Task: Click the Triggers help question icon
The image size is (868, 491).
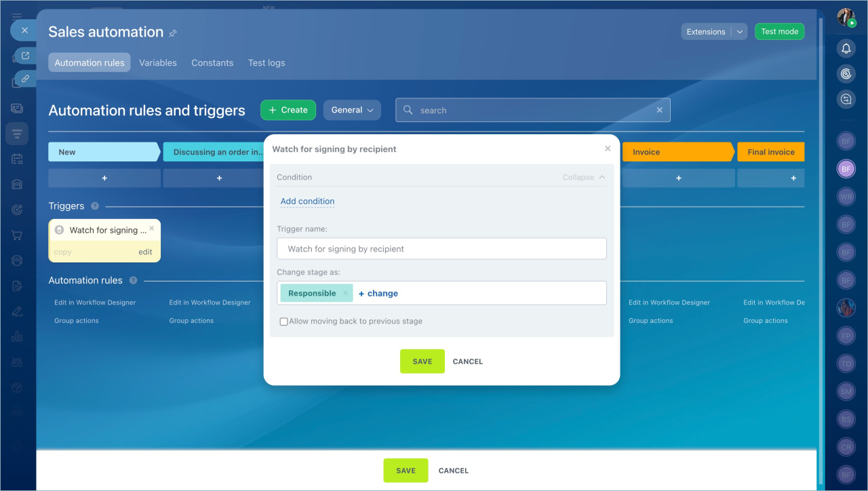Action: pyautogui.click(x=95, y=206)
